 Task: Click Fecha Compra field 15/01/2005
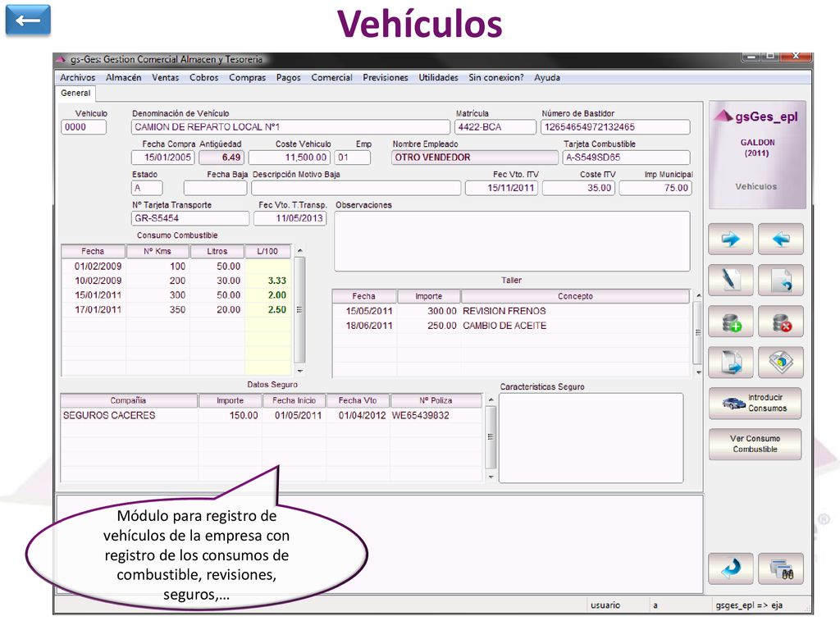(x=163, y=157)
